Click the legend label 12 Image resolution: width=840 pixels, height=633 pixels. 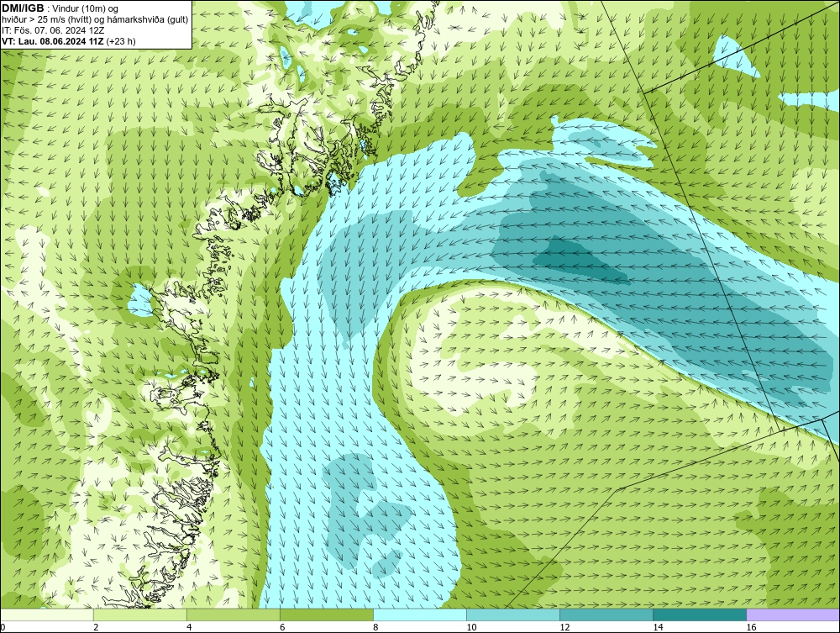click(564, 627)
